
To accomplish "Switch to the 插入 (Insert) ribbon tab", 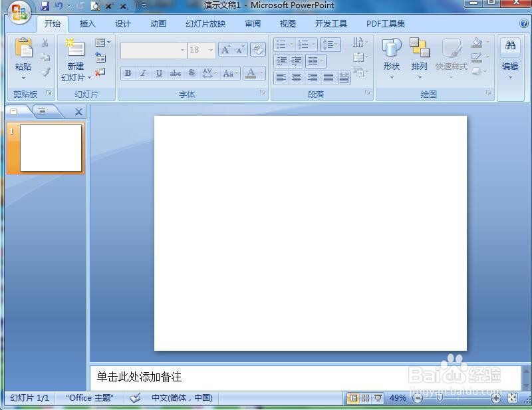I will (x=87, y=23).
